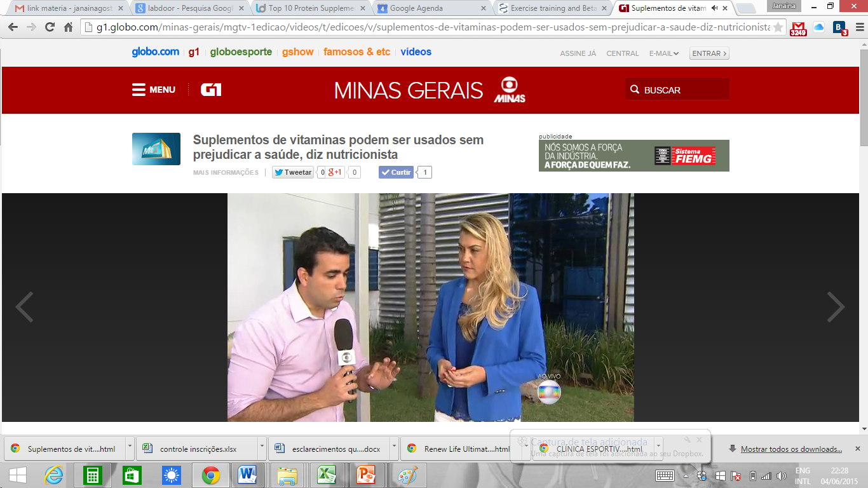Open the CENTRAL link
The height and width of the screenshot is (488, 868).
coord(623,53)
